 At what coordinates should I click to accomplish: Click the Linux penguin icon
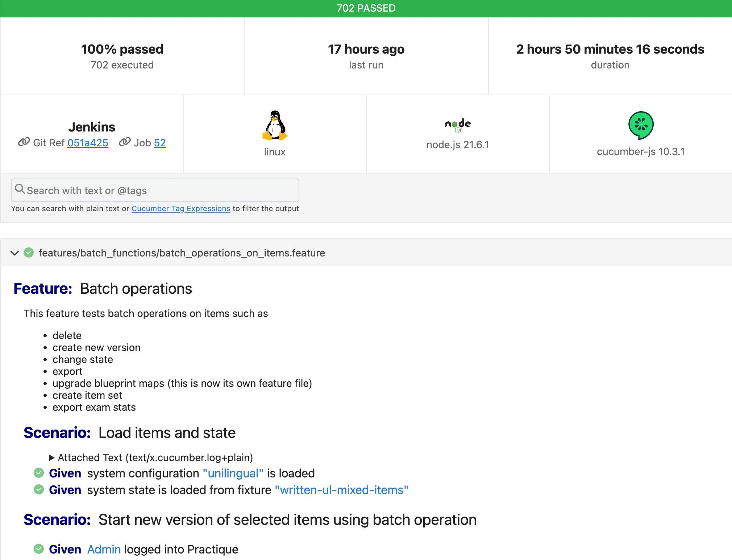click(275, 126)
